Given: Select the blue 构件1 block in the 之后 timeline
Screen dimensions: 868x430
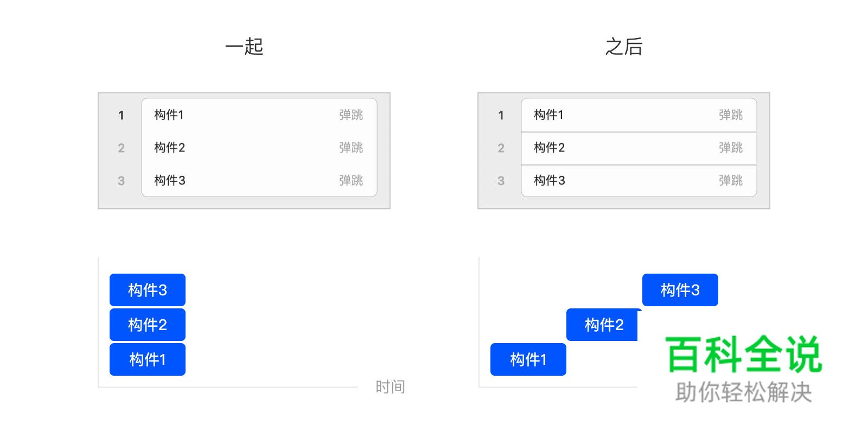Looking at the screenshot, I should pos(528,359).
